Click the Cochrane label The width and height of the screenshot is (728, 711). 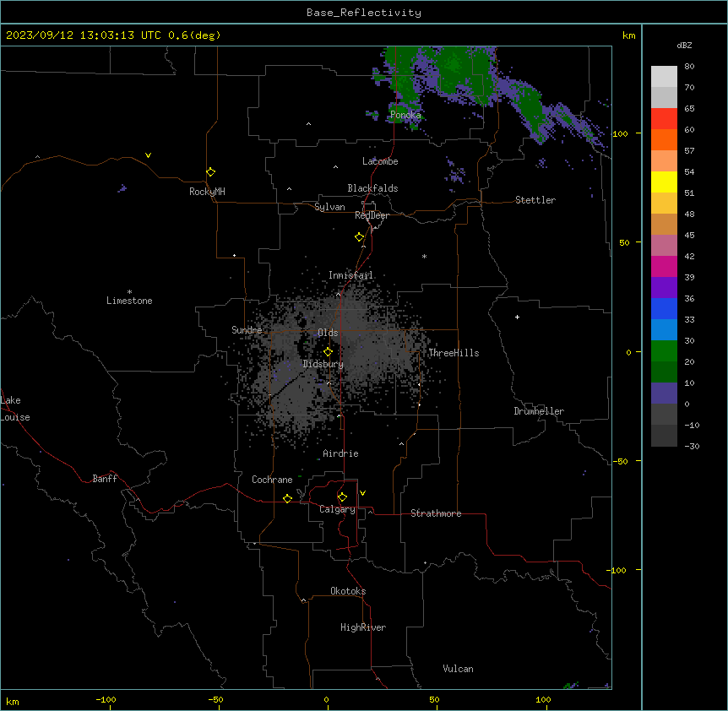272,480
